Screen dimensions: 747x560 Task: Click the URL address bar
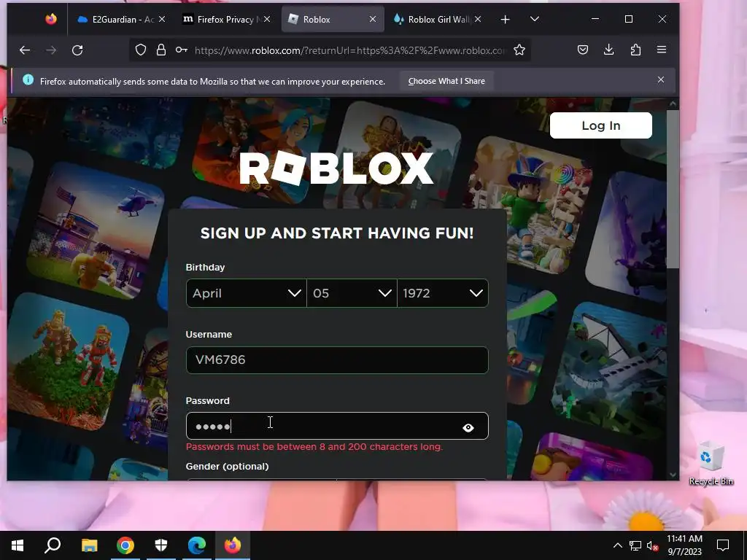click(349, 50)
